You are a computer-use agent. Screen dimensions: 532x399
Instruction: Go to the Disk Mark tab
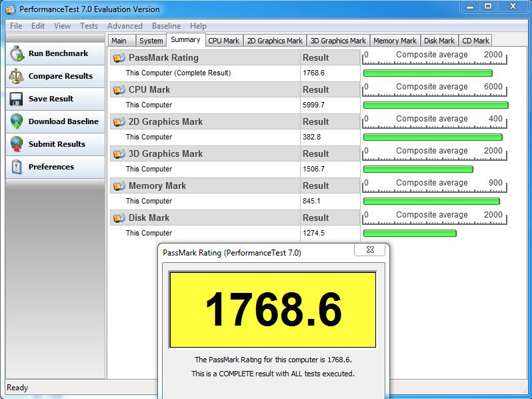(439, 41)
